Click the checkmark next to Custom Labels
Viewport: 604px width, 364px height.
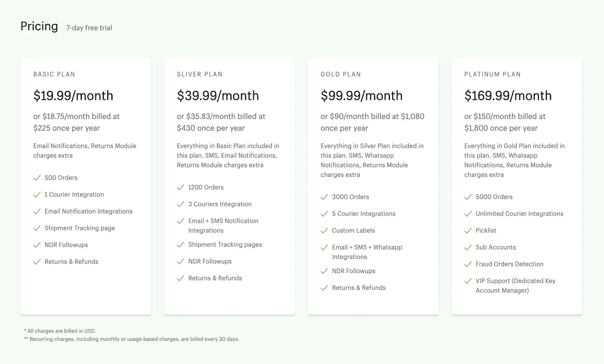coord(324,230)
